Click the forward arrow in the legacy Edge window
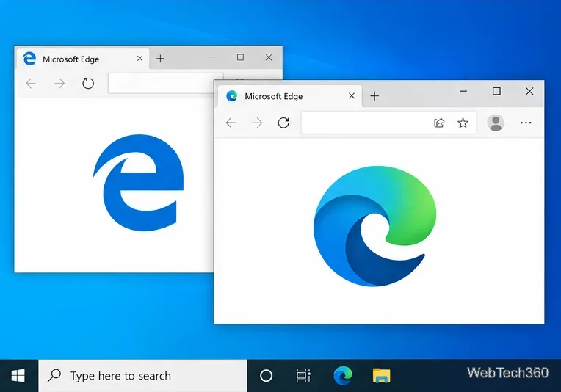Screen dimensions: 561x392 pos(59,84)
